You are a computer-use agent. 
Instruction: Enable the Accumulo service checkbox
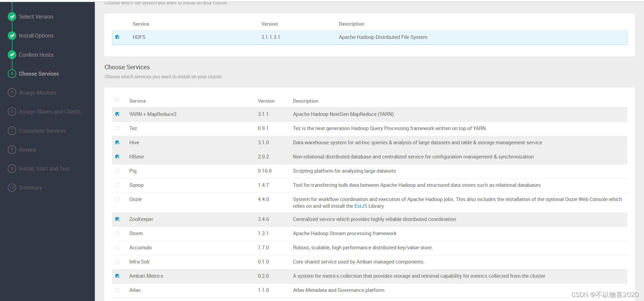[117, 248]
